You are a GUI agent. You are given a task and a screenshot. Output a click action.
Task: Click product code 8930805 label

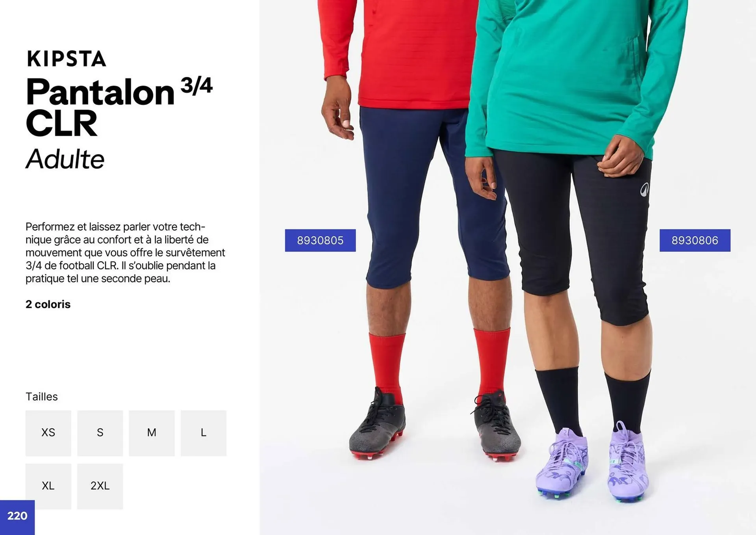point(320,240)
